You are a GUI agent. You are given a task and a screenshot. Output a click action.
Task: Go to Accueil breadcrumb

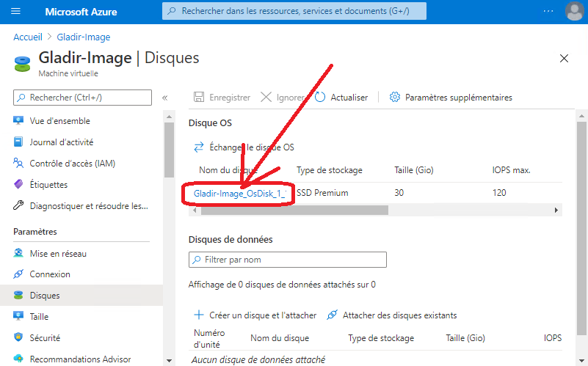point(28,37)
